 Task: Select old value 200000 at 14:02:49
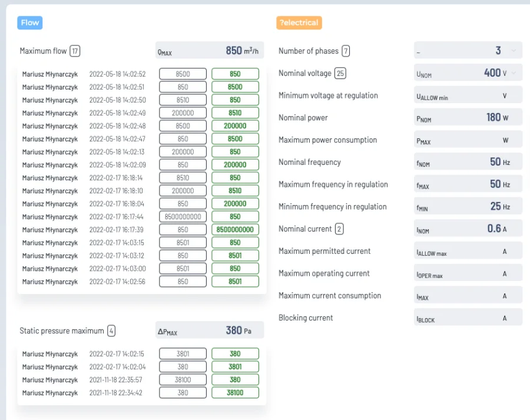coord(183,113)
